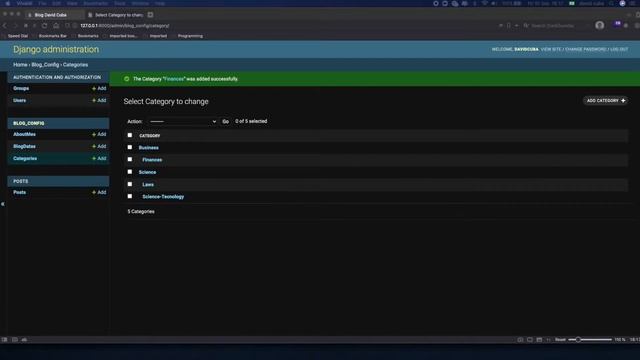This screenshot has height=360, width=640.
Task: Click the Log Out link
Action: (x=619, y=49)
